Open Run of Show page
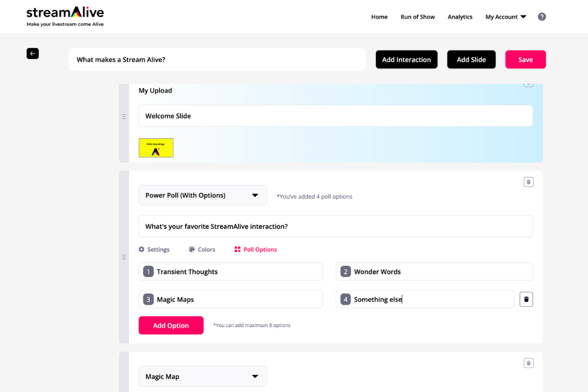 point(417,17)
